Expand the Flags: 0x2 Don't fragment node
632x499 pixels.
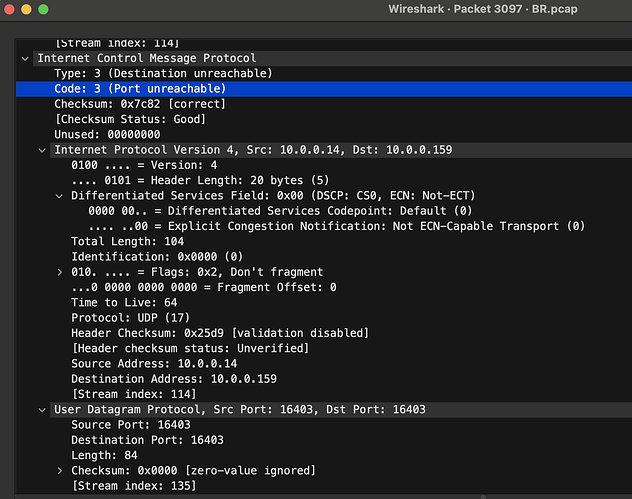pyautogui.click(x=59, y=272)
